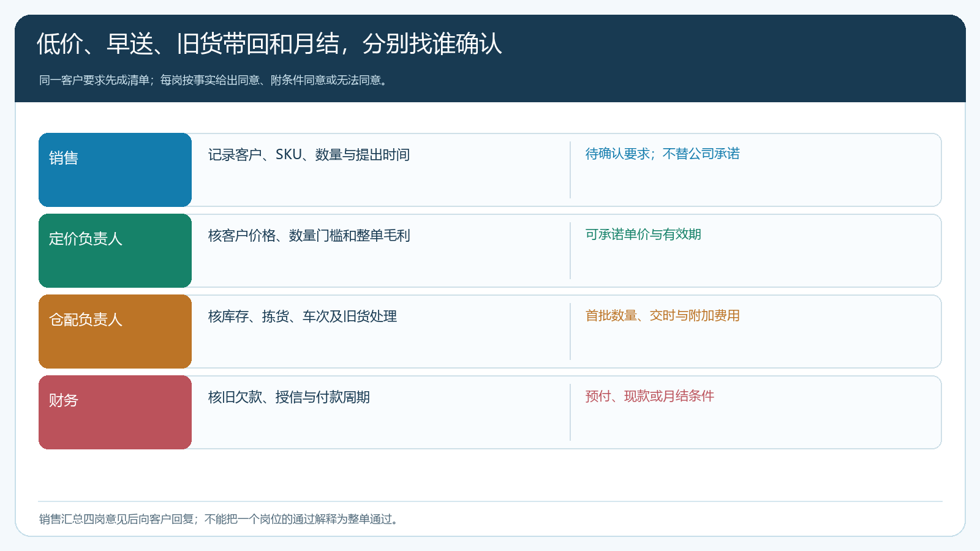The width and height of the screenshot is (980, 551).
Task: Click the dark navy header banner
Action: pos(490,58)
